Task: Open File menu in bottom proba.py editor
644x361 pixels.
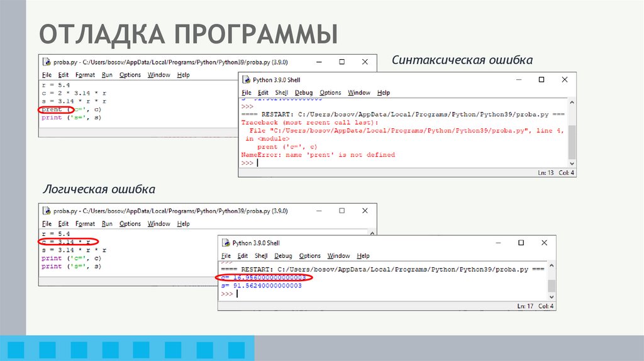Action: [x=47, y=224]
